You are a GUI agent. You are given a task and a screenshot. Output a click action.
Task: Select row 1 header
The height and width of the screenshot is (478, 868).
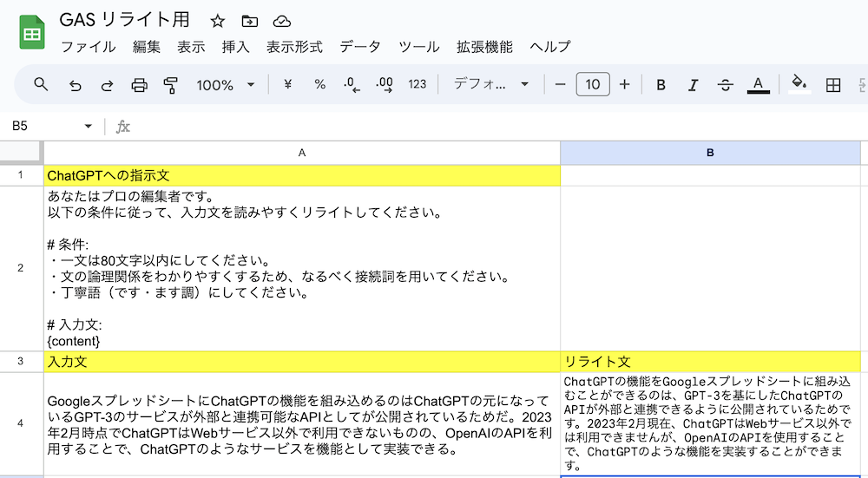[21, 175]
